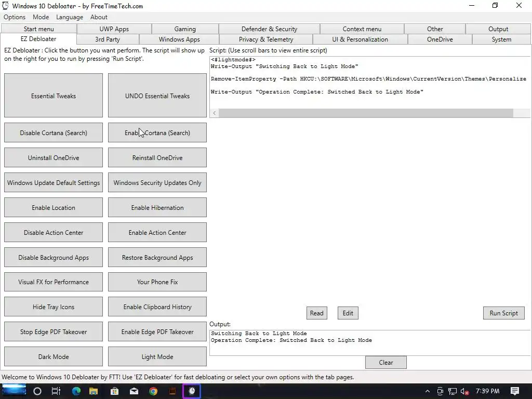Image resolution: width=532 pixels, height=399 pixels.
Task: Open the Language menu
Action: (x=70, y=17)
